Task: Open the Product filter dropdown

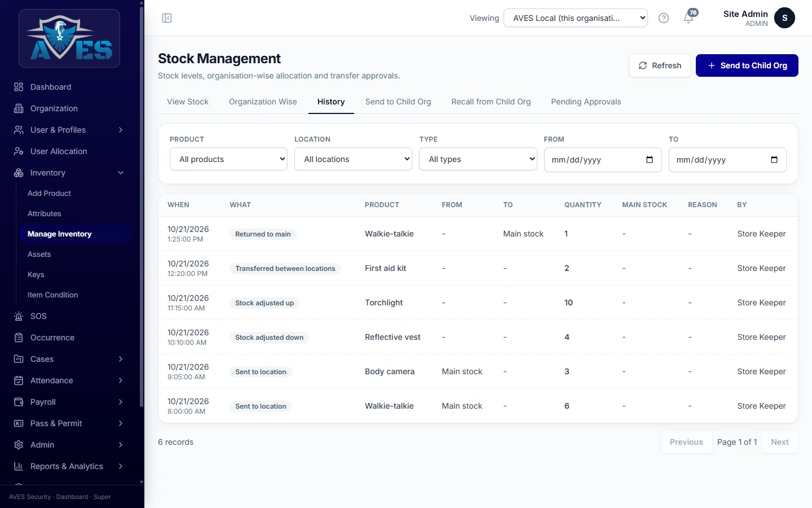Action: tap(228, 159)
